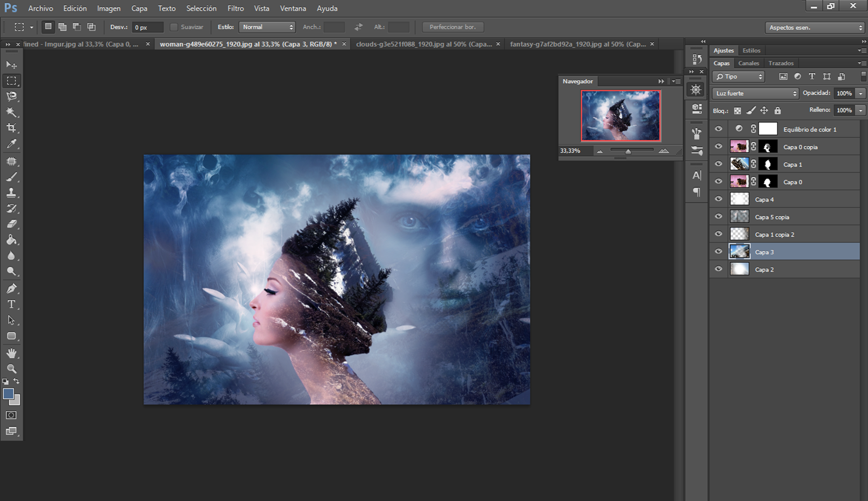This screenshot has height=501, width=868.
Task: Select the Pen tool
Action: pyautogui.click(x=12, y=289)
